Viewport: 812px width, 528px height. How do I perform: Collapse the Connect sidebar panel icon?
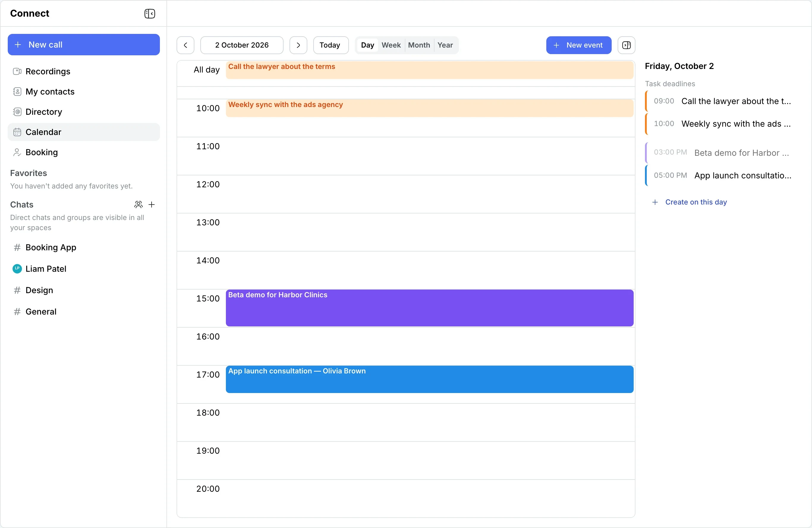150,14
